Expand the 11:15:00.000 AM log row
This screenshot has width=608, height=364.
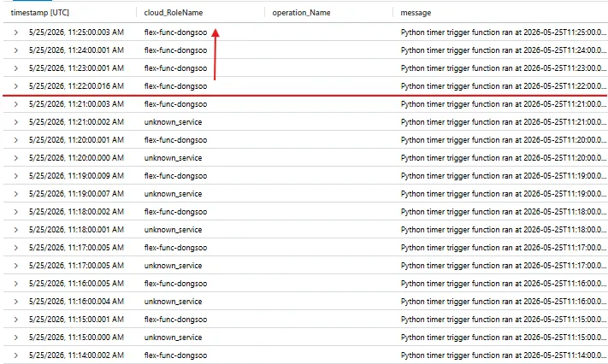pos(16,338)
